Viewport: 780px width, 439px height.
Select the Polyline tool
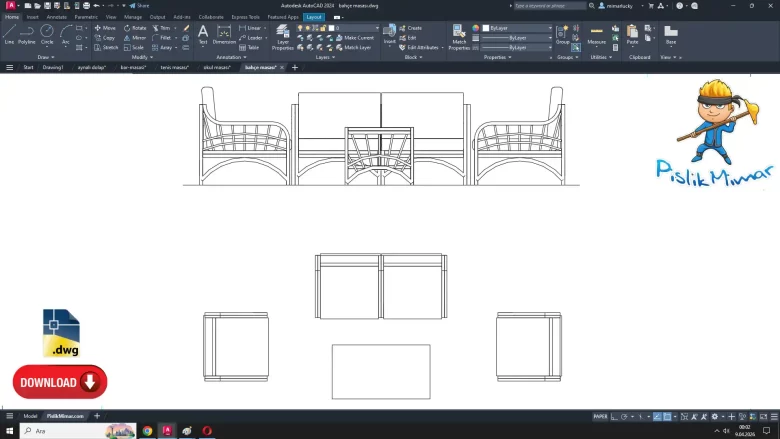[x=26, y=34]
